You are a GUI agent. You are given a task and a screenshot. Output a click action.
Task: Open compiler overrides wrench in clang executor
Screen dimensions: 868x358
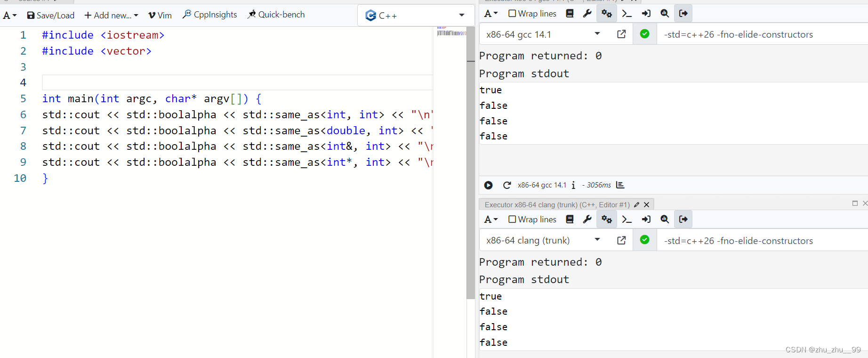(x=587, y=220)
